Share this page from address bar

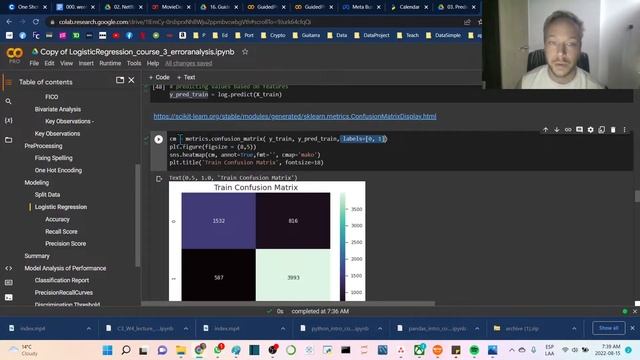(x=467, y=22)
